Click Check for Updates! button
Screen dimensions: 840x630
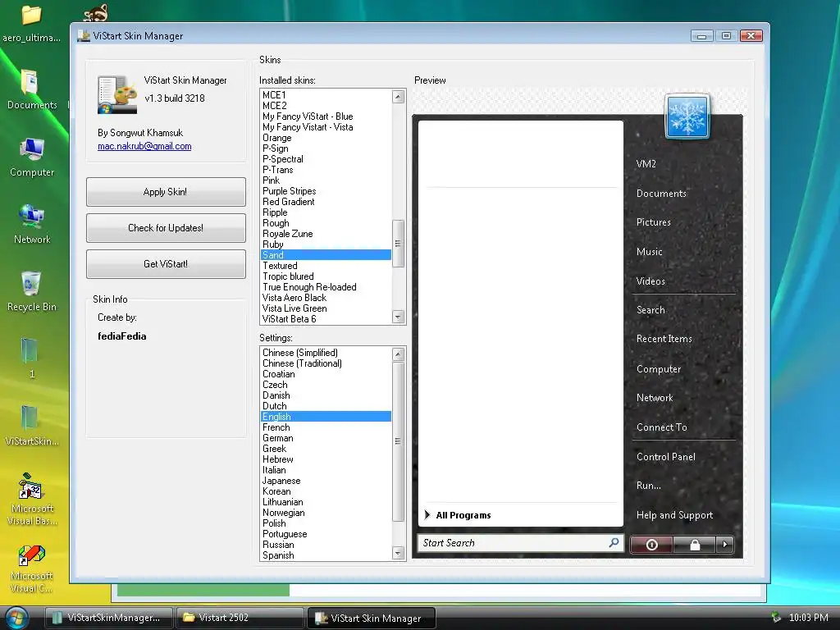(x=166, y=228)
